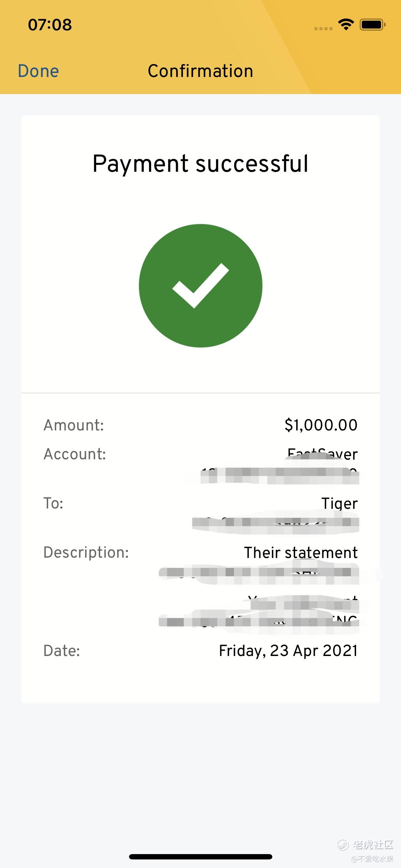401x868 pixels.
Task: Click the green checkmark success icon
Action: [x=201, y=286]
